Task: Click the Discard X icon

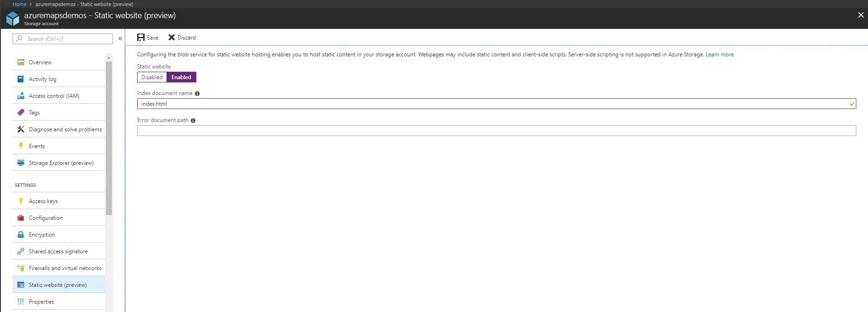Action: click(172, 37)
